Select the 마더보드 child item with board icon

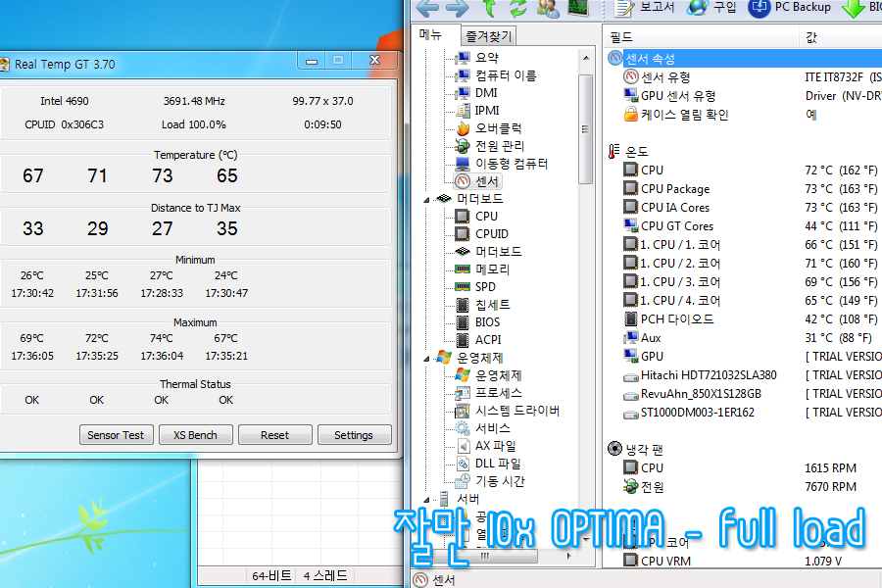[488, 252]
